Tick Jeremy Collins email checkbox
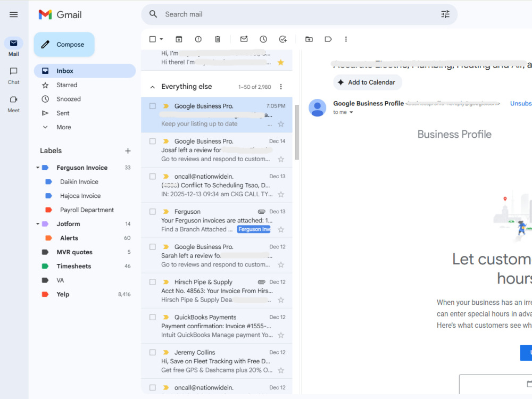Viewport: 532px width, 399px height. tap(153, 353)
